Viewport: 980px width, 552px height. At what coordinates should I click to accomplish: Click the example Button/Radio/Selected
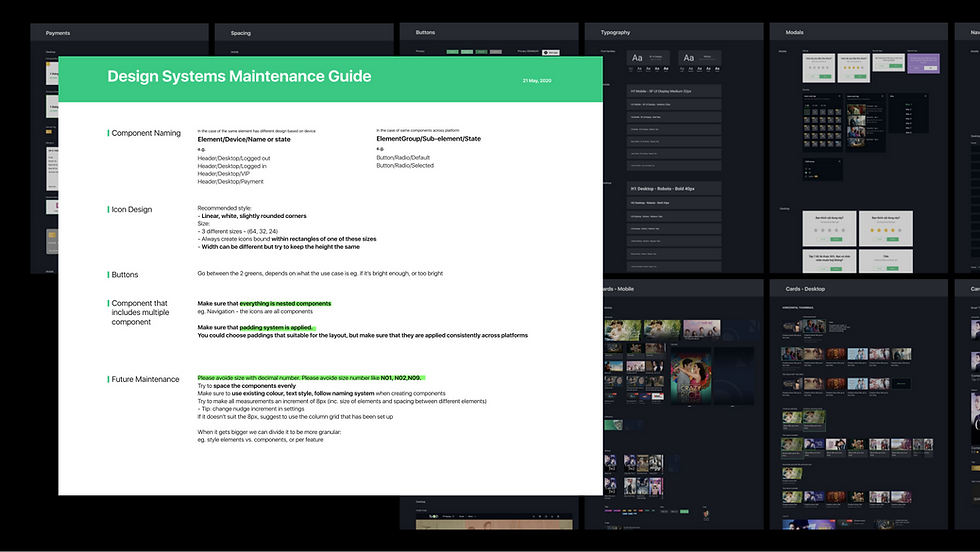pyautogui.click(x=404, y=166)
